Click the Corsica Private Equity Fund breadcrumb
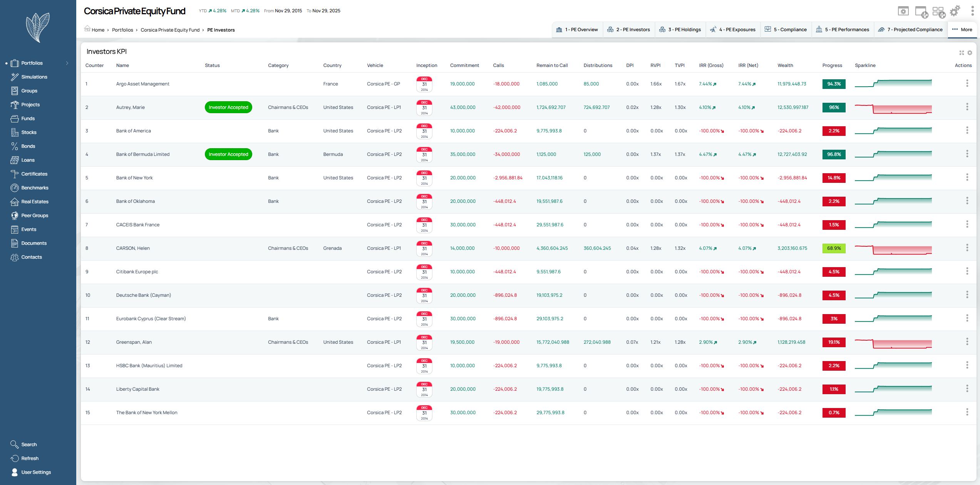980x485 pixels. 170,30
